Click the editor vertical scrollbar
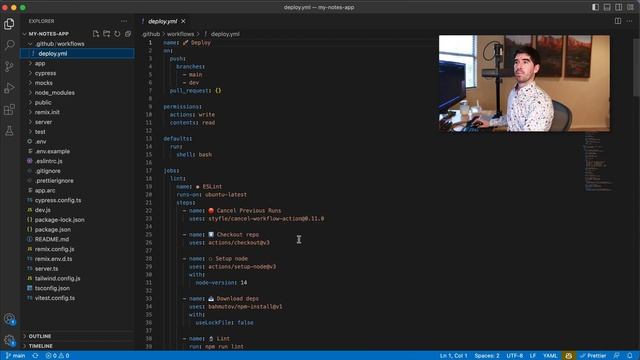 [x=636, y=67]
